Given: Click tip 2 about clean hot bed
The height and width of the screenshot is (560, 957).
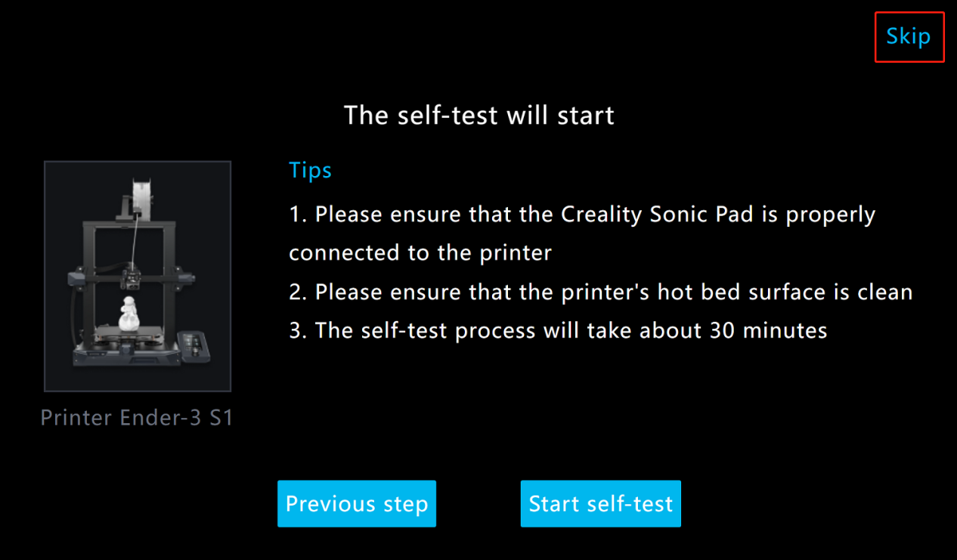Looking at the screenshot, I should coord(601,292).
